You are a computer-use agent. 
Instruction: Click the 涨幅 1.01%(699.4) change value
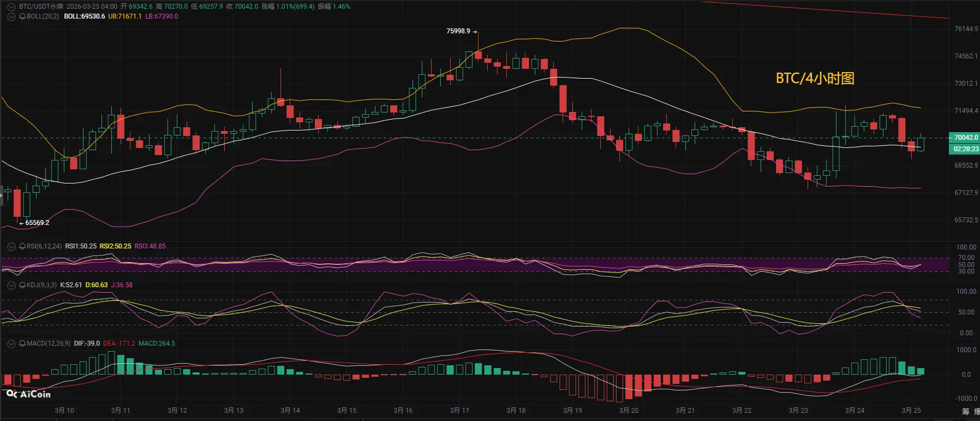pos(288,7)
